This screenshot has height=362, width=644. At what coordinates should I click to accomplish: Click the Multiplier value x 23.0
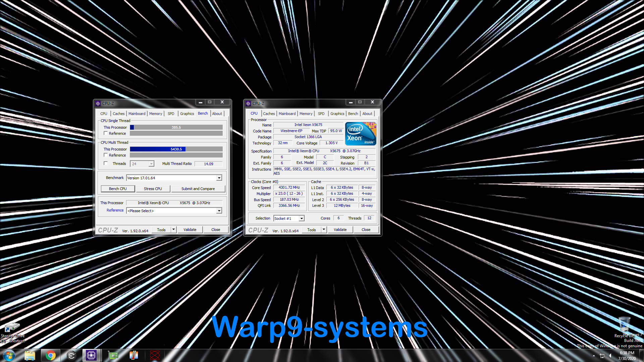289,194
